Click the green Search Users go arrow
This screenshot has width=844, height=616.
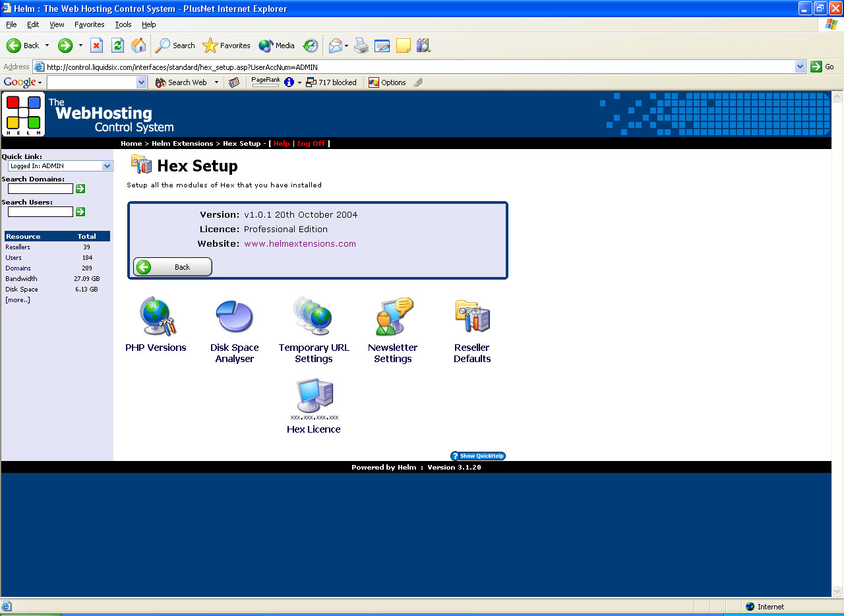click(80, 212)
